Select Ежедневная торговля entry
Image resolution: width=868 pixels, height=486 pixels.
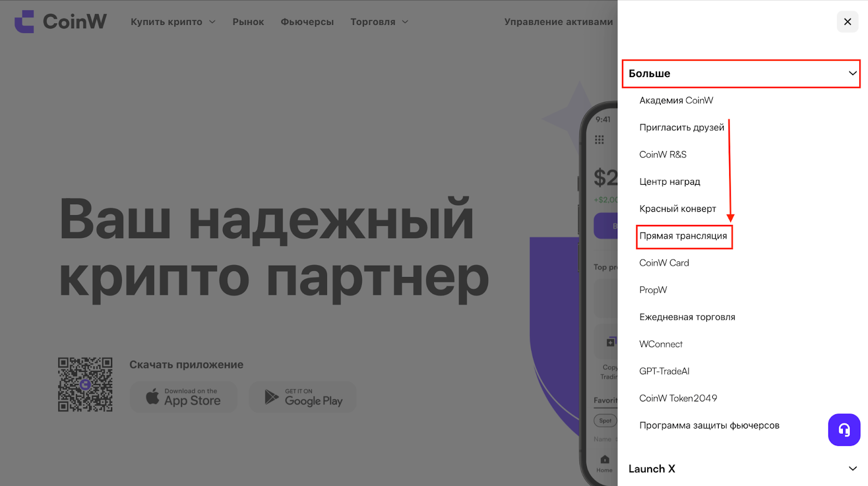pos(687,317)
